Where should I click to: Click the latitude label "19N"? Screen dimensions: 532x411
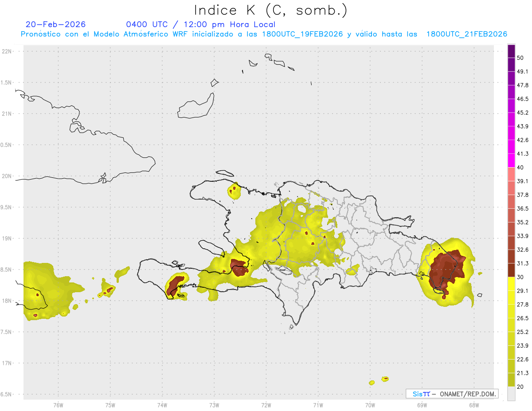click(7, 239)
